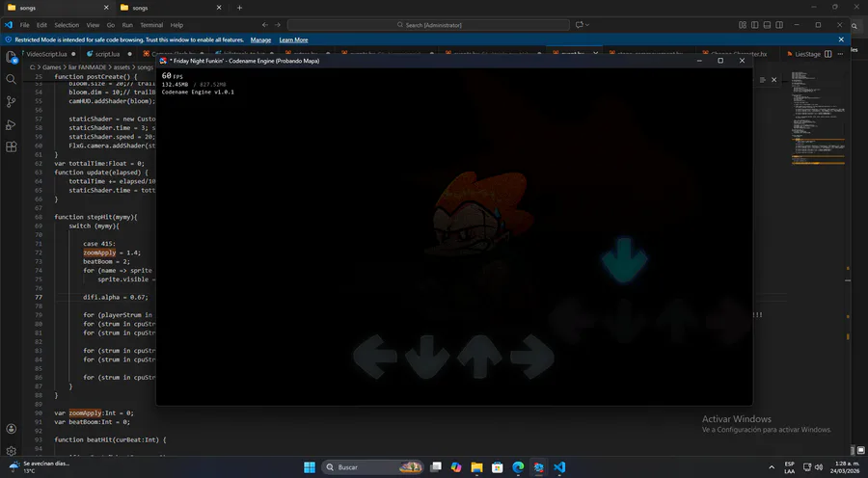Viewport: 868px width, 478px height.
Task: Show hidden system tray icons
Action: 772,467
